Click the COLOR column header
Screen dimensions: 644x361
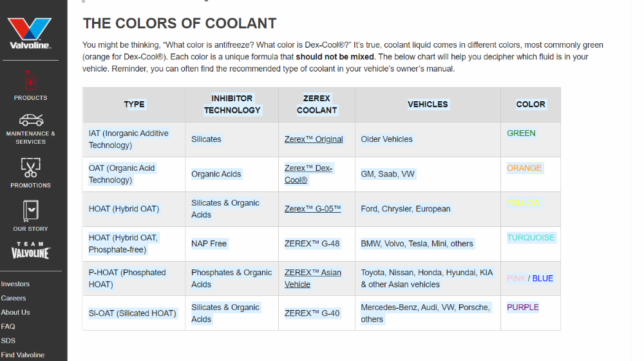(x=531, y=104)
